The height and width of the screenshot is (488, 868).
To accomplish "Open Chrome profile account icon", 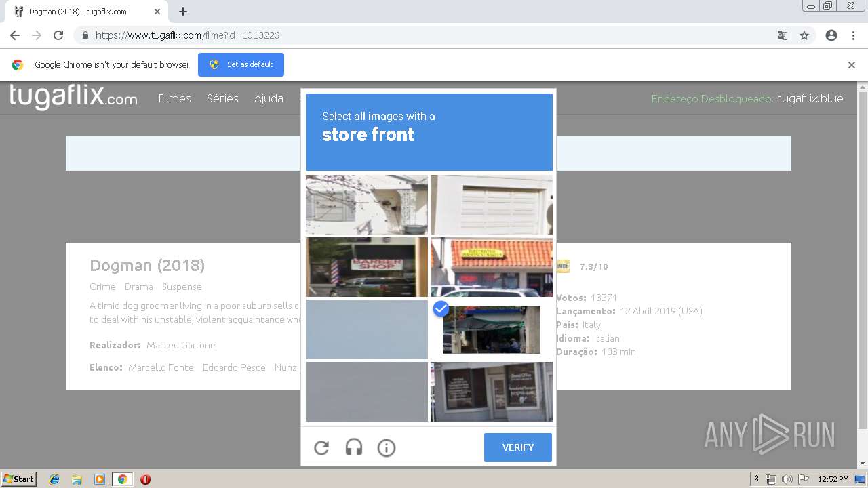I will (x=831, y=35).
